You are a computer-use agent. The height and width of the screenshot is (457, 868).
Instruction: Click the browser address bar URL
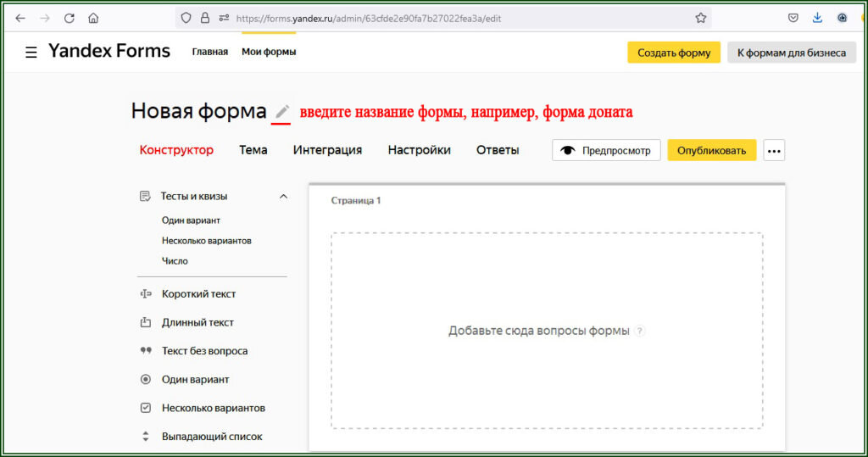coord(369,19)
